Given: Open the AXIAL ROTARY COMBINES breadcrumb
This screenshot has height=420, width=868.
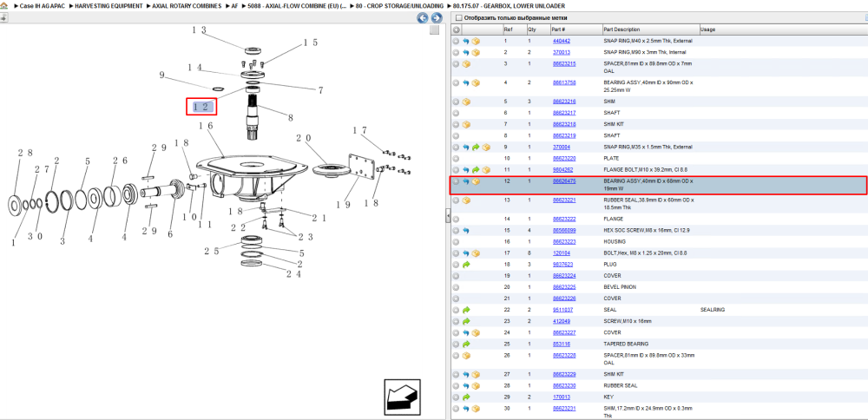Looking at the screenshot, I should [x=187, y=5].
